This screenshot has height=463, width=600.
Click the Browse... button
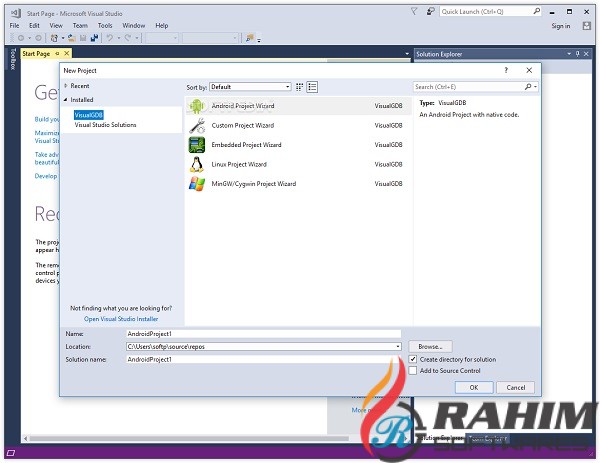pyautogui.click(x=430, y=347)
